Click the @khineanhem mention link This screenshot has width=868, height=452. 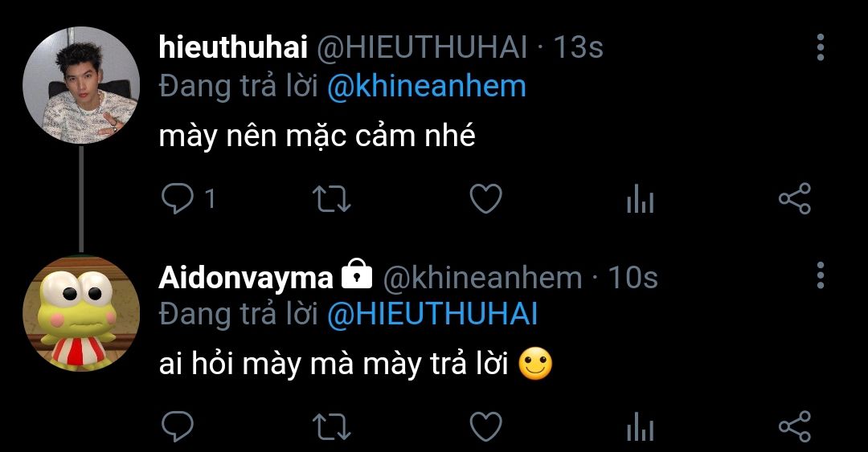pyautogui.click(x=426, y=86)
